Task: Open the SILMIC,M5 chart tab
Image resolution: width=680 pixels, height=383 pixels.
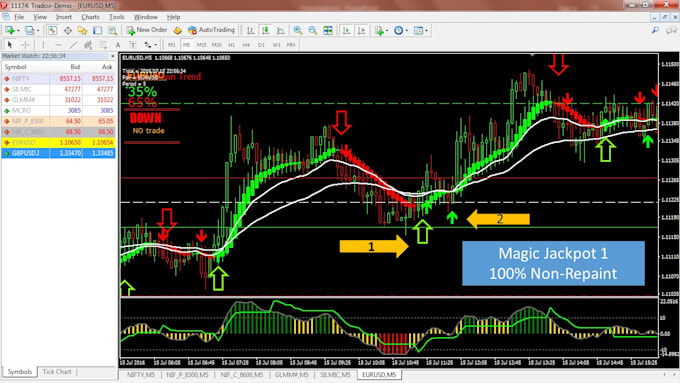Action: click(x=335, y=375)
